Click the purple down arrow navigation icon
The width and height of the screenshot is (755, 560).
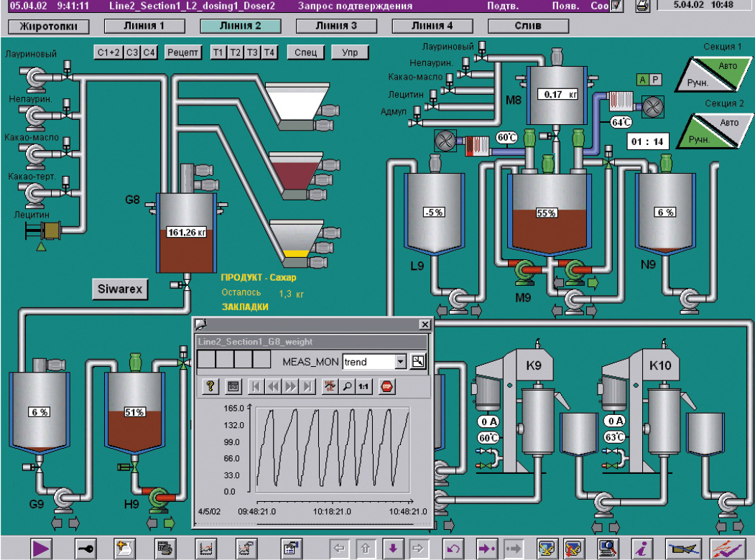click(392, 549)
